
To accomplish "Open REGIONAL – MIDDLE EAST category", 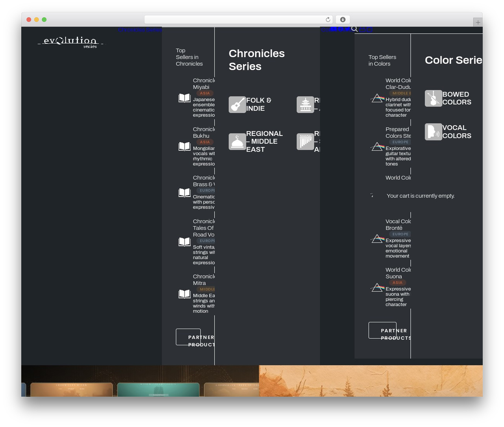I will 264,141.
